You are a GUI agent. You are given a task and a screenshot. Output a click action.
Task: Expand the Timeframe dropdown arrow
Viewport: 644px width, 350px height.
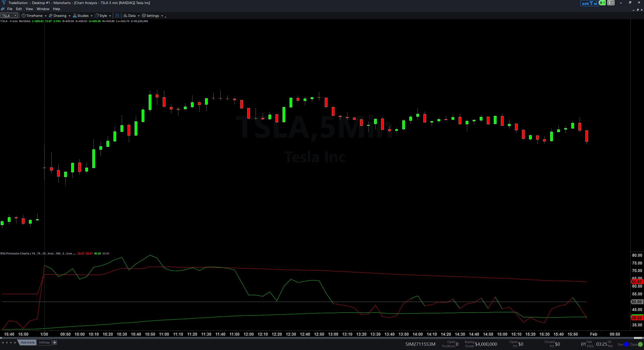(x=46, y=16)
